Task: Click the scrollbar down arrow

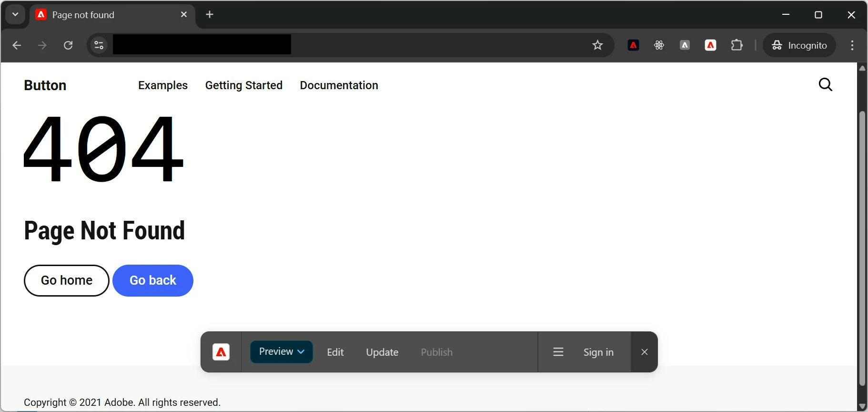Action: [x=862, y=406]
